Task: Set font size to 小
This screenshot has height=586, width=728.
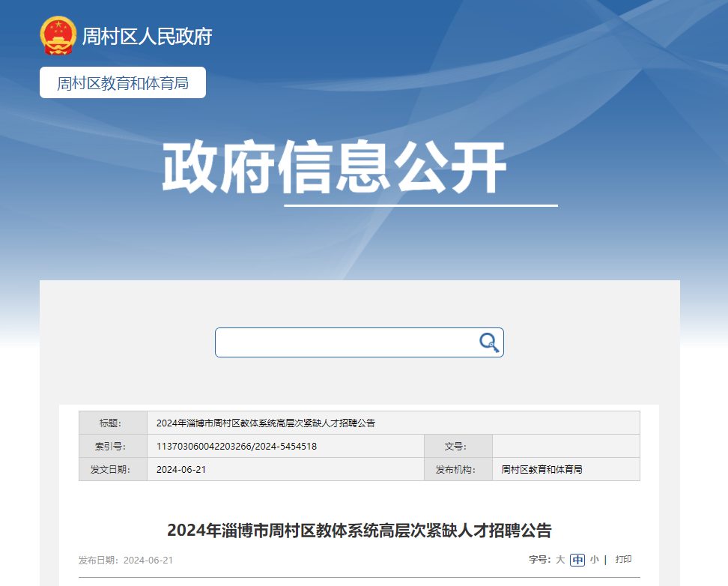Action: pos(594,560)
